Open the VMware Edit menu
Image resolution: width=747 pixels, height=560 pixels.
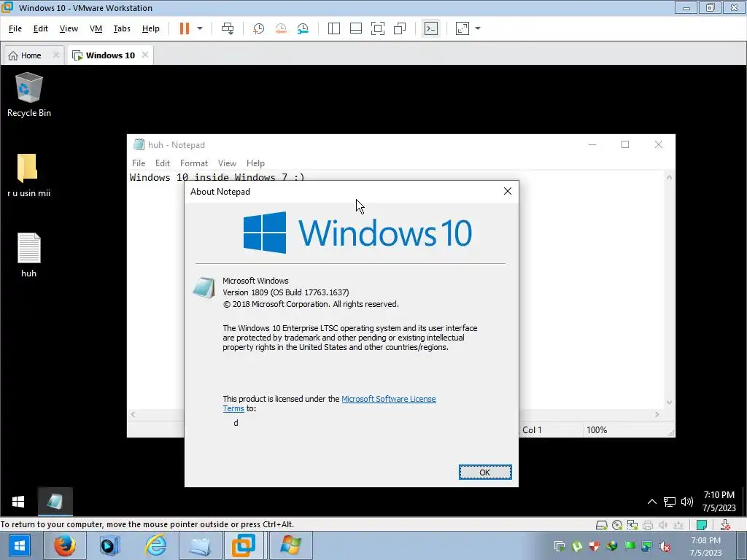(x=41, y=28)
